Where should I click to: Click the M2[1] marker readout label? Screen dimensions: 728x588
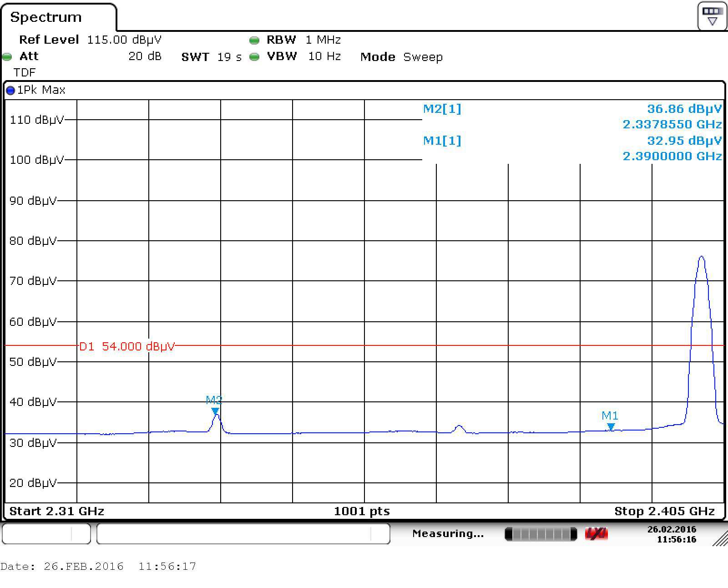point(442,109)
